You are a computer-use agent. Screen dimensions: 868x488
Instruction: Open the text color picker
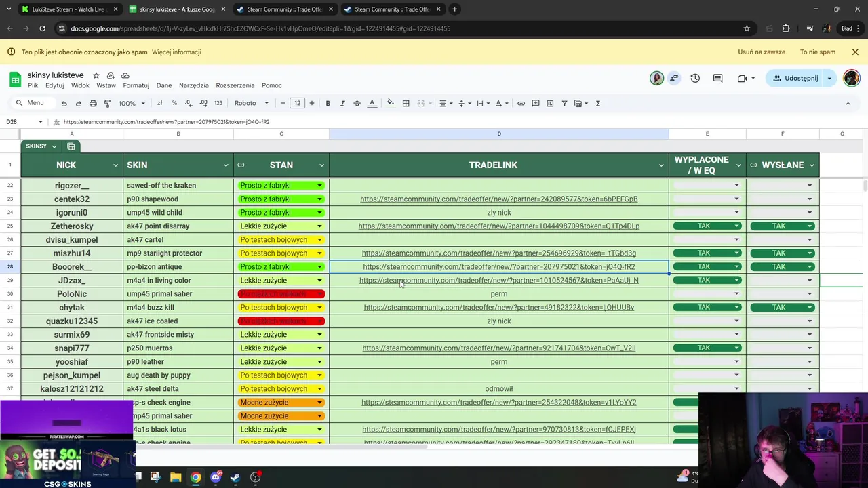click(x=372, y=103)
